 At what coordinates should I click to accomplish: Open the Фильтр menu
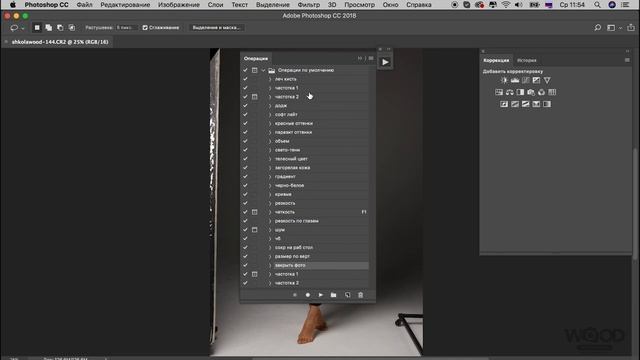tap(309, 5)
